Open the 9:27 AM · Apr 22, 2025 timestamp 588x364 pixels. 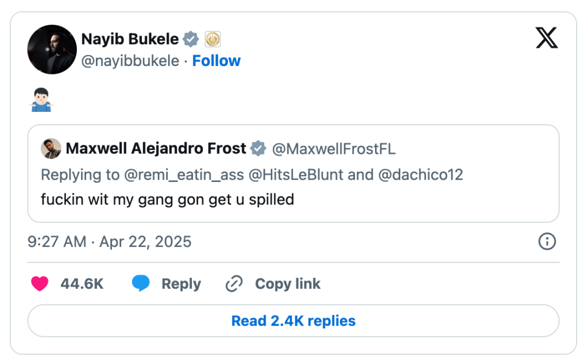pos(109,242)
